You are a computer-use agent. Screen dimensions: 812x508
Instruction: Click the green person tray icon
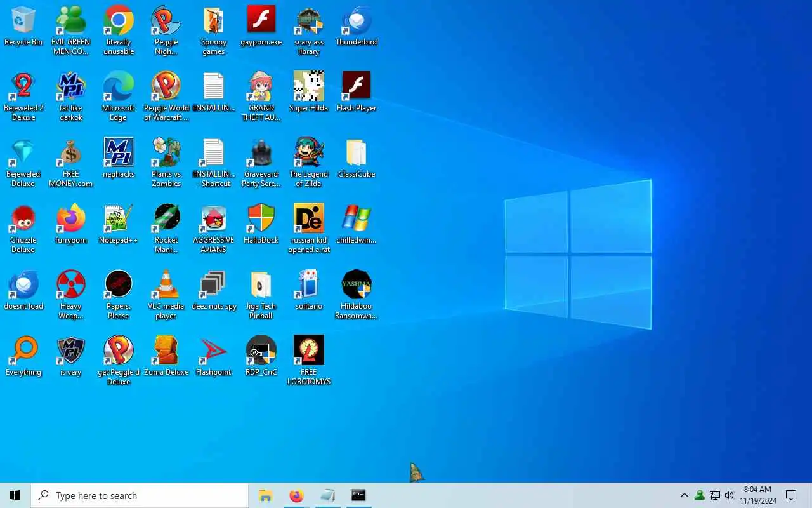click(700, 495)
